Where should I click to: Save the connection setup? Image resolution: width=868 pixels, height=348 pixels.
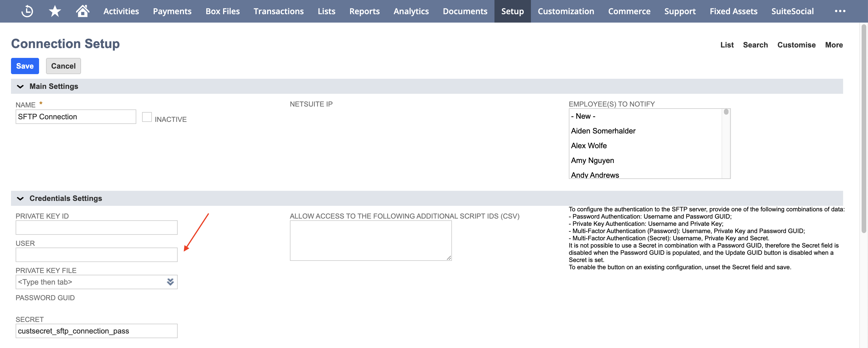pos(25,66)
